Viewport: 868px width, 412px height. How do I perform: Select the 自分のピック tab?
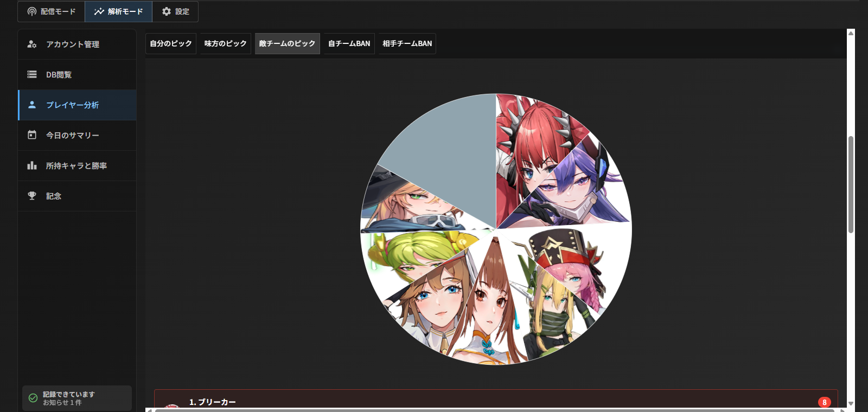pos(171,43)
